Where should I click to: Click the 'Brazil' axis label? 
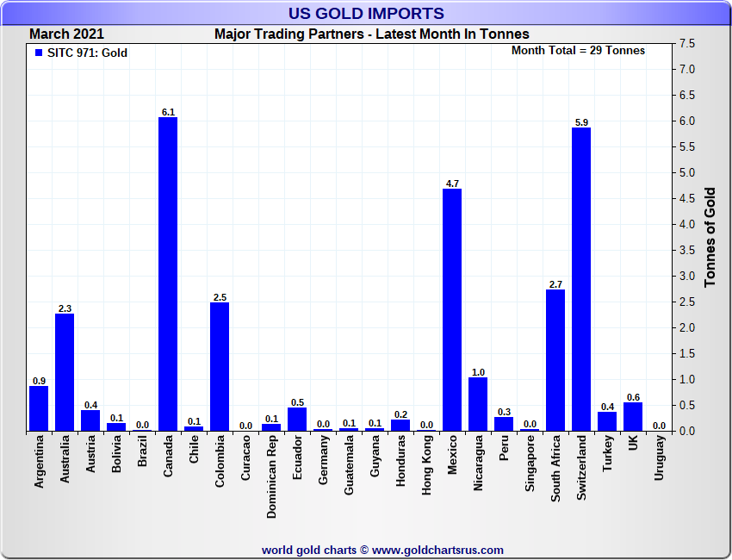point(142,451)
